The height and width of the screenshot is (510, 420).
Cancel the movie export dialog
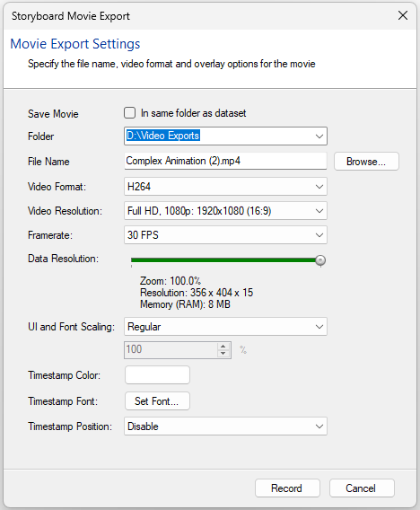tap(362, 488)
